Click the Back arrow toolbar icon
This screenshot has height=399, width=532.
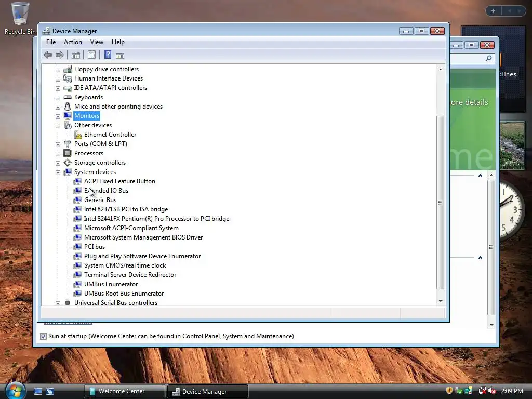pyautogui.click(x=48, y=55)
